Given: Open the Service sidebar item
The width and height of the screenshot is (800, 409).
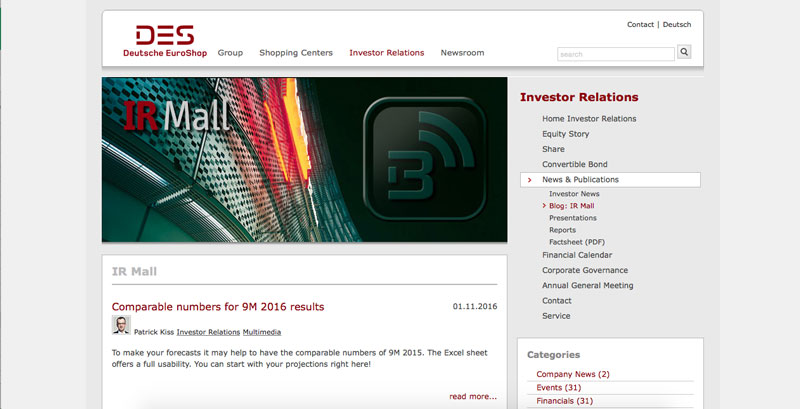Looking at the screenshot, I should pos(556,316).
